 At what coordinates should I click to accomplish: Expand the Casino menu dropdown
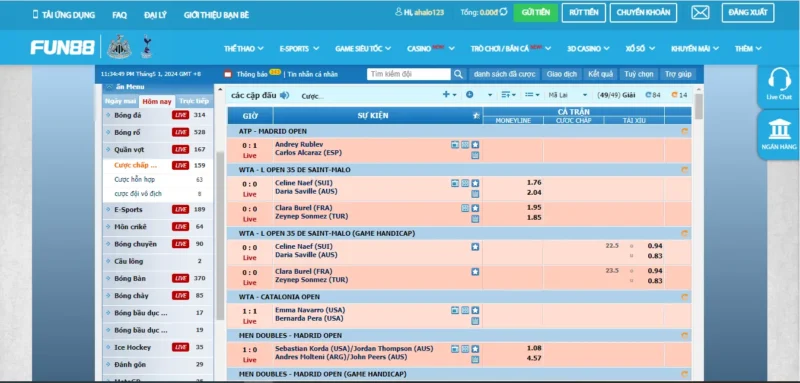(x=431, y=48)
